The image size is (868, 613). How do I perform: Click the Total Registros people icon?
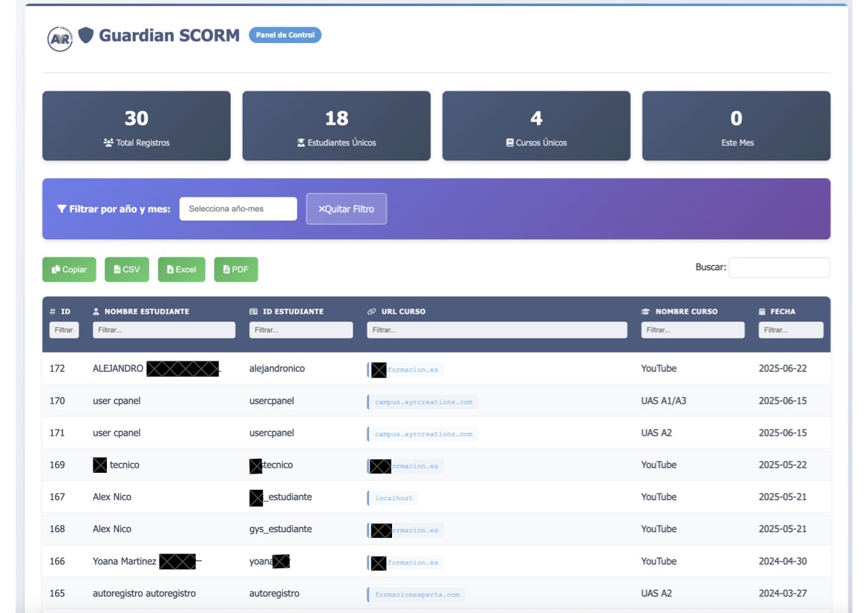pos(108,142)
